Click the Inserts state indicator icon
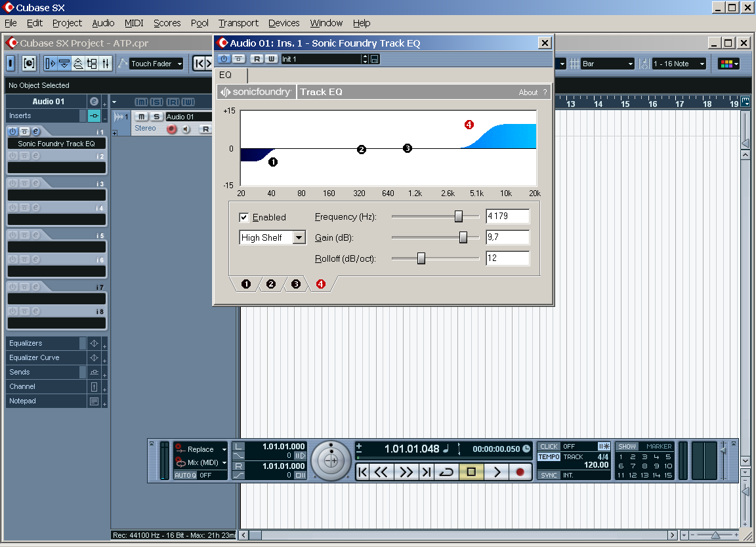This screenshot has width=756, height=547. tap(94, 115)
